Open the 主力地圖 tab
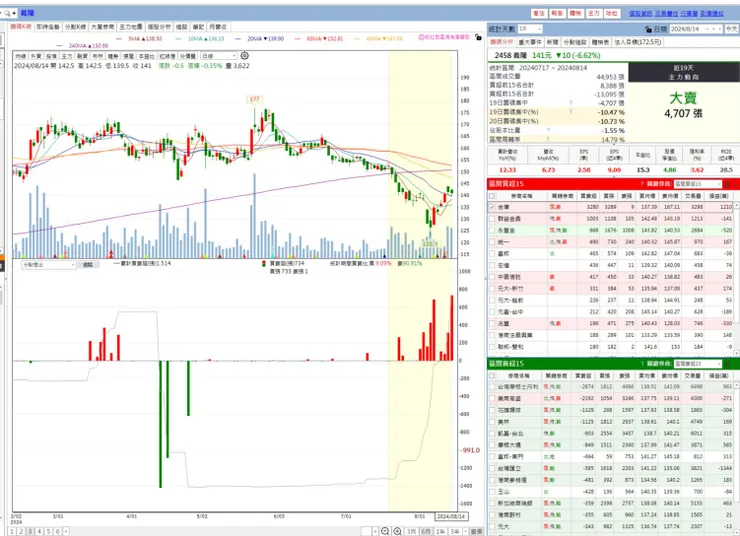This screenshot has width=740, height=536. (131, 27)
